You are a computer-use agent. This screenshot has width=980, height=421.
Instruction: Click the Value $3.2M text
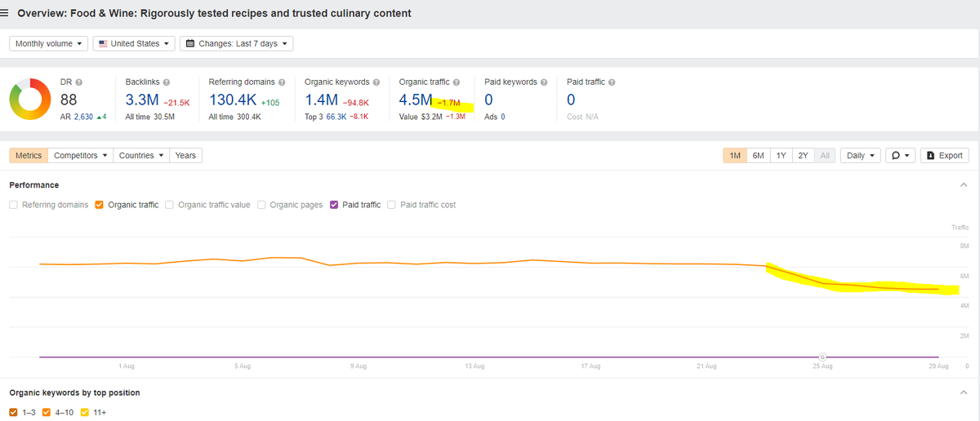click(x=421, y=117)
